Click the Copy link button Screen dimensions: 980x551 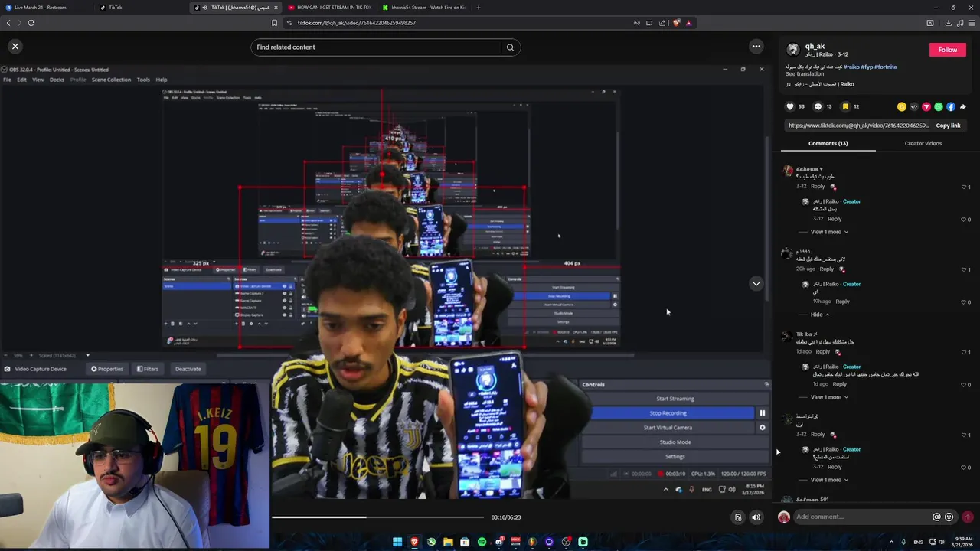click(x=948, y=126)
